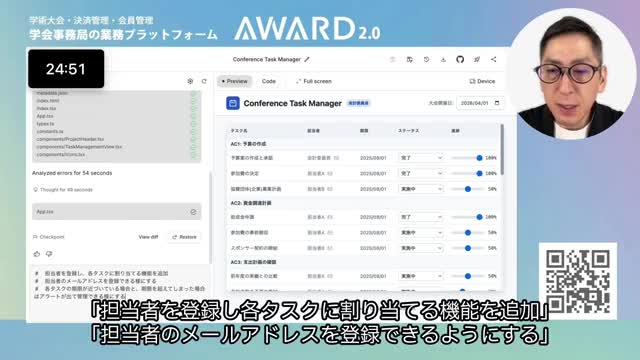Click the Analyzed errors for 54 seconds text
Screen dimensions: 640x360
pos(72,173)
